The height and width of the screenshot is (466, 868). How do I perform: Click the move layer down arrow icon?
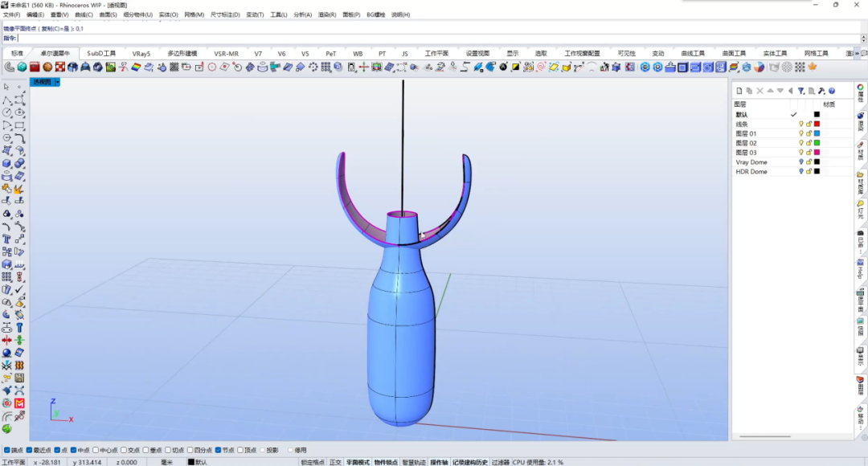780,91
